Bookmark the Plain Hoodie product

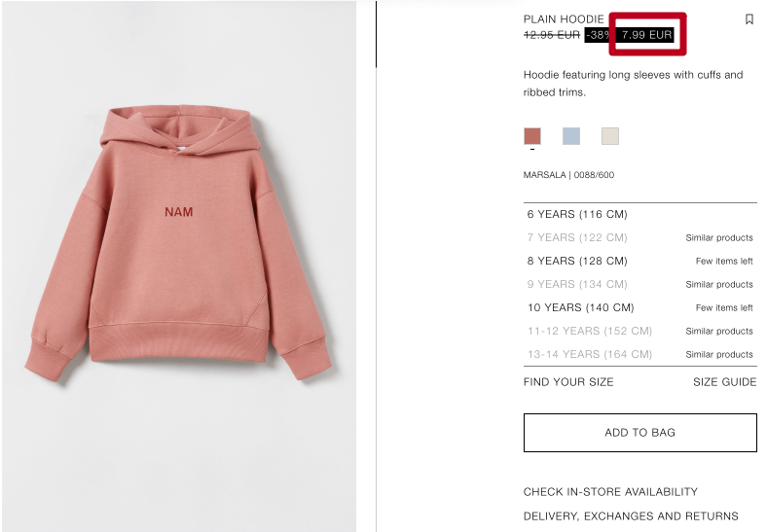749,19
